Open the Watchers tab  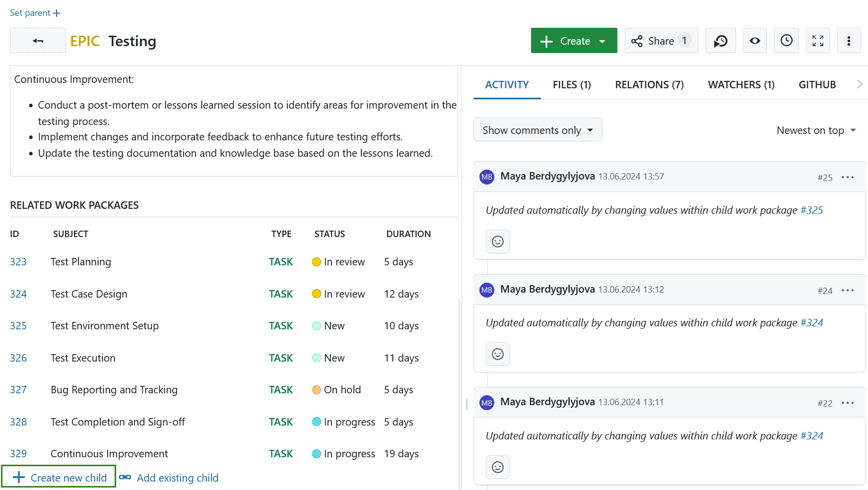(x=741, y=84)
